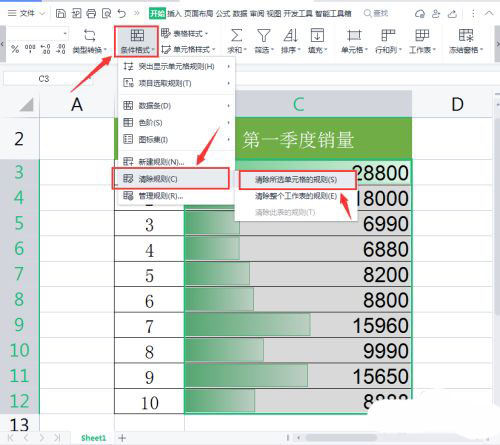Click the undo arrow in quick toolbar
This screenshot has width=500, height=445.
[x=122, y=13]
